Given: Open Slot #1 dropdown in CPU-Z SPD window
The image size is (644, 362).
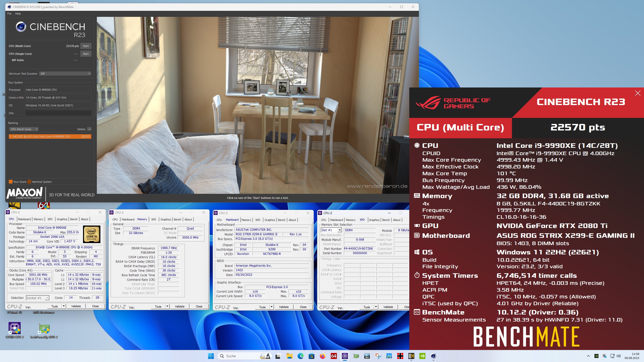Looking at the screenshot, I should [331, 230].
